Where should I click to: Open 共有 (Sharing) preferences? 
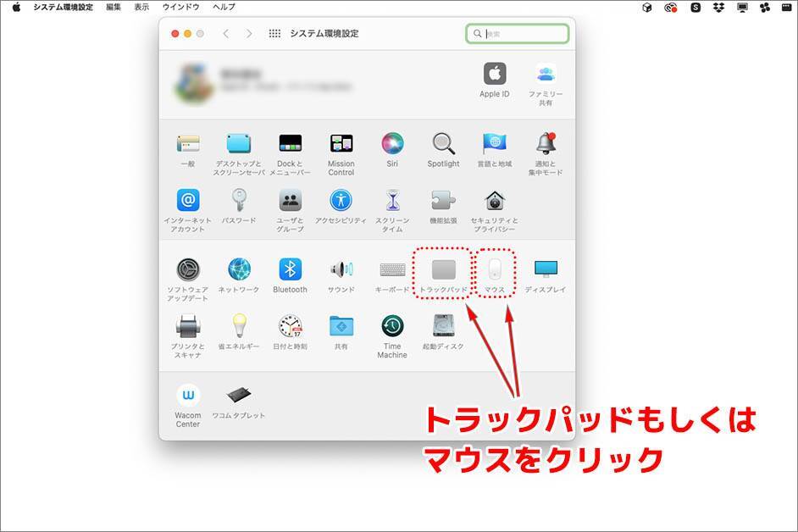coord(341,326)
